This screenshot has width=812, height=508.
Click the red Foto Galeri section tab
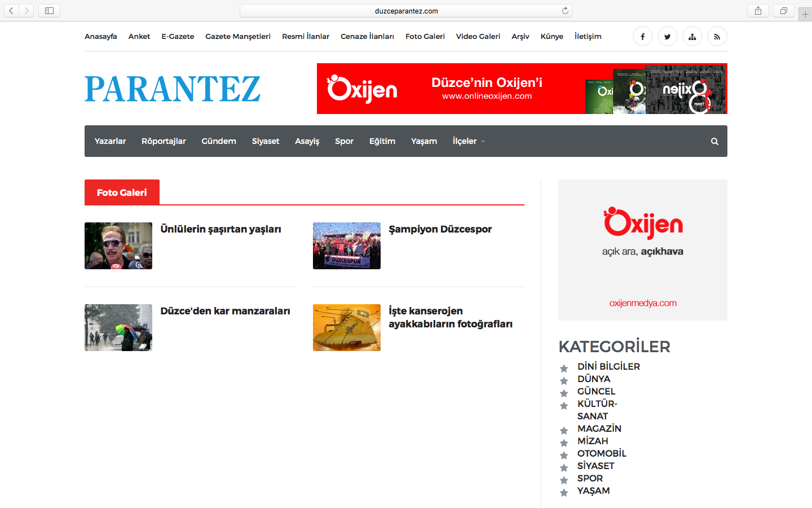122,192
